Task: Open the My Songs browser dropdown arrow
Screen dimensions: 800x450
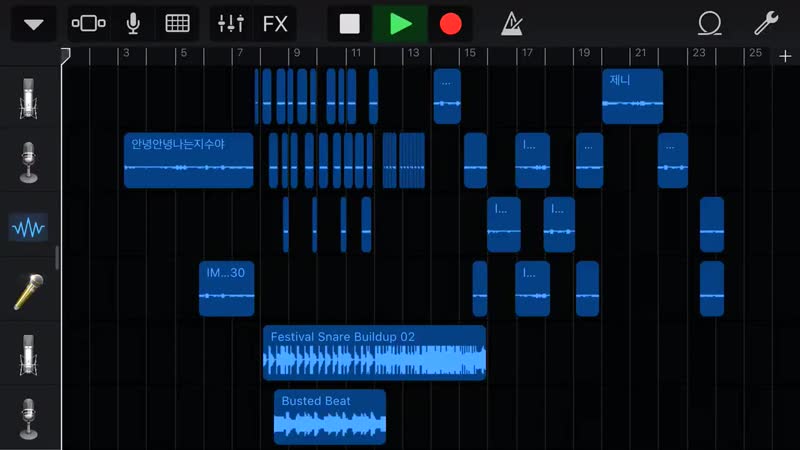Action: [34, 24]
